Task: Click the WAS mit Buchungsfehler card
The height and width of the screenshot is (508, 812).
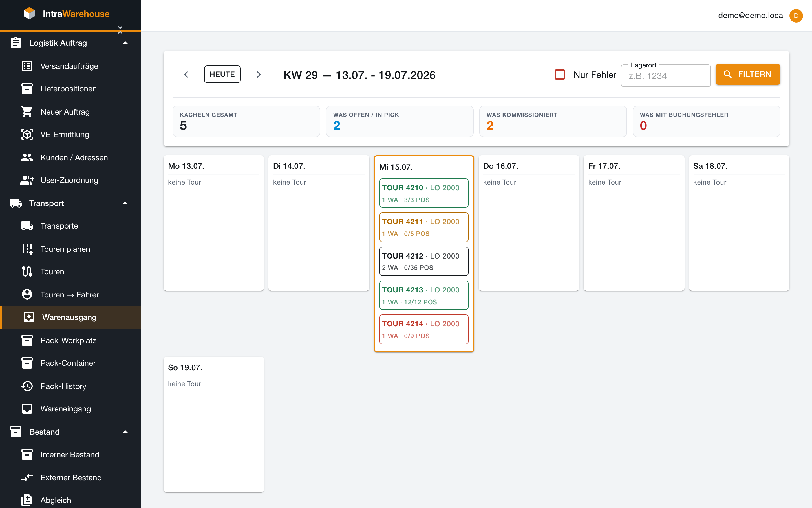Action: point(706,121)
